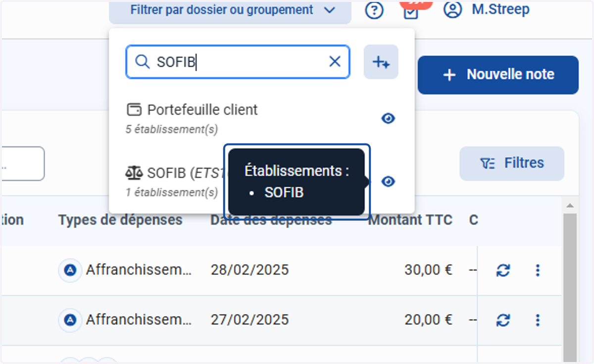Select the SOFIB dossier entry
The height and width of the screenshot is (364, 594).
pos(176,182)
